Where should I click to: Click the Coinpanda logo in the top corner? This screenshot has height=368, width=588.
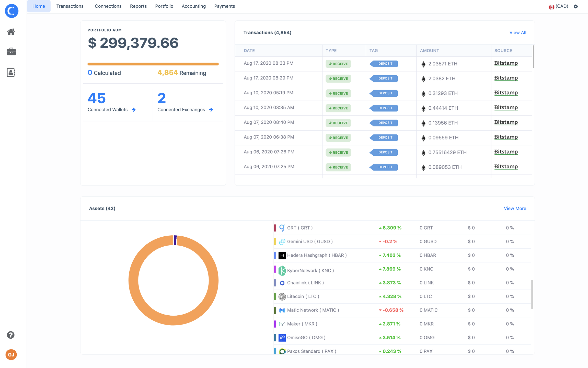pyautogui.click(x=11, y=11)
